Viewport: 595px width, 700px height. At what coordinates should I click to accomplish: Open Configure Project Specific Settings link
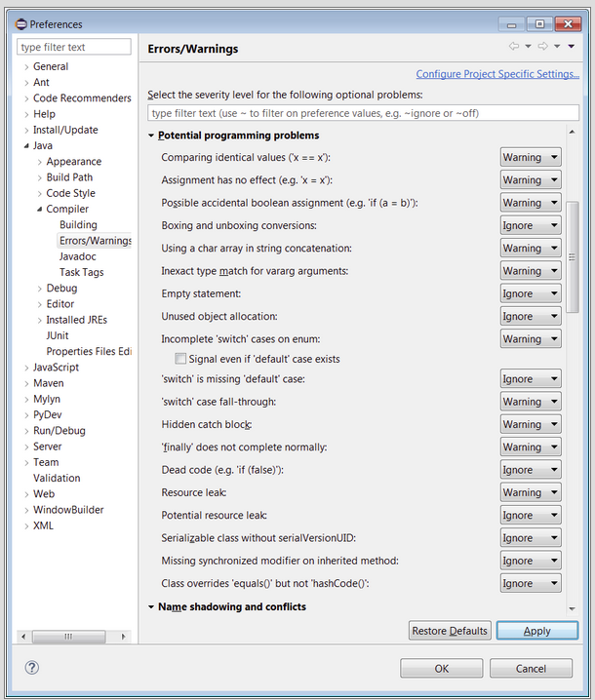[x=496, y=74]
